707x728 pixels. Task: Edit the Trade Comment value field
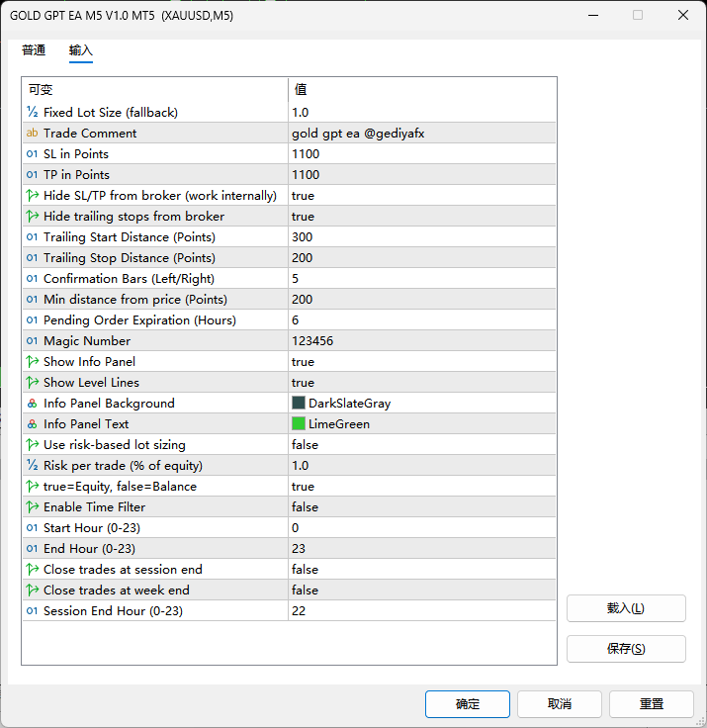click(422, 133)
